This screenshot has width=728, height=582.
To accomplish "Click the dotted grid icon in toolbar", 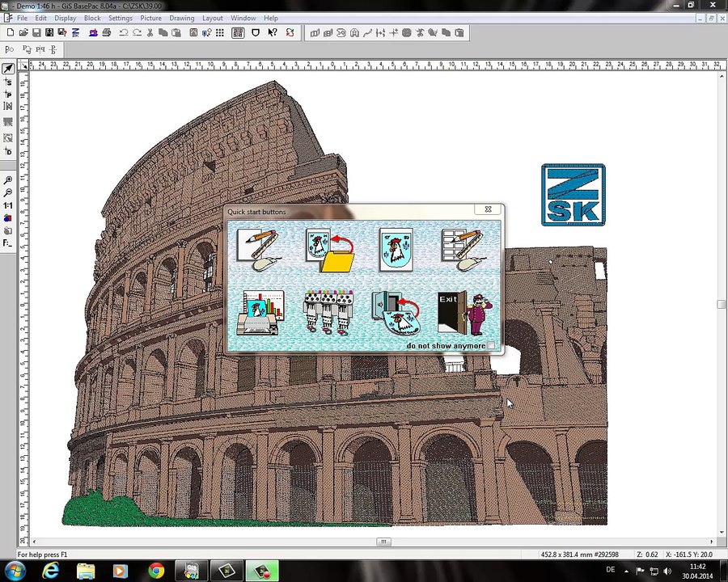I will click(219, 33).
